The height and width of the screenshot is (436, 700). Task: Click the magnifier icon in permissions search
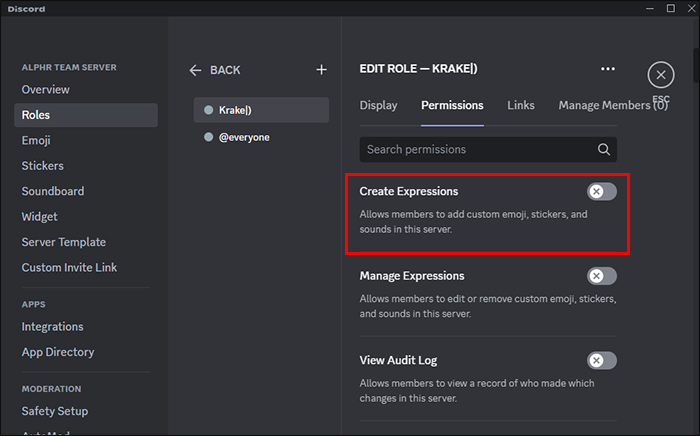[x=603, y=150]
